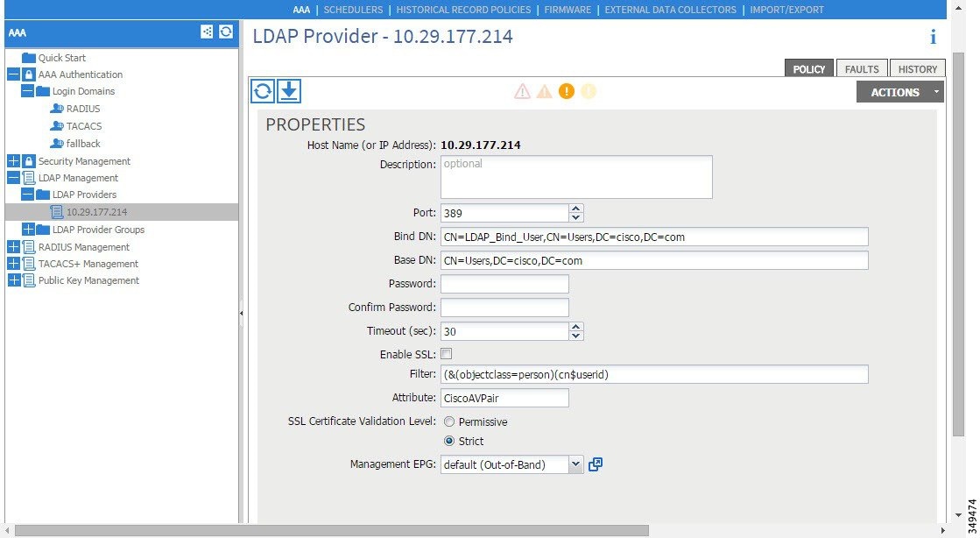Viewport: 980px width, 538px height.
Task: Tick the Enable SSL checkbox
Action: coord(447,354)
